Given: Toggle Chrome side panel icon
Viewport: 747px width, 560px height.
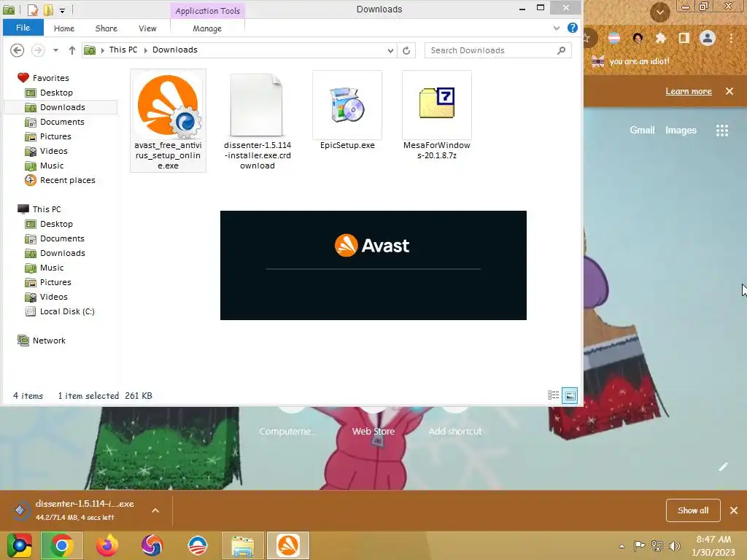Looking at the screenshot, I should pyautogui.click(x=684, y=38).
